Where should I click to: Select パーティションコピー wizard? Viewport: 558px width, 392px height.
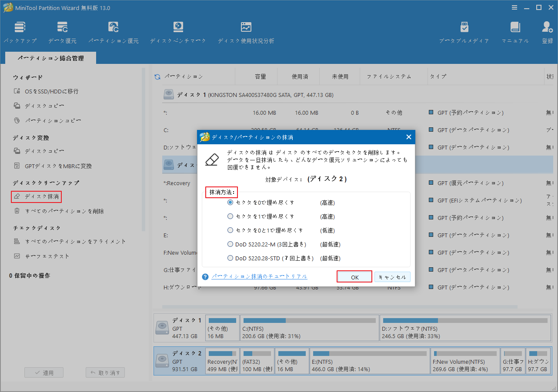click(47, 120)
